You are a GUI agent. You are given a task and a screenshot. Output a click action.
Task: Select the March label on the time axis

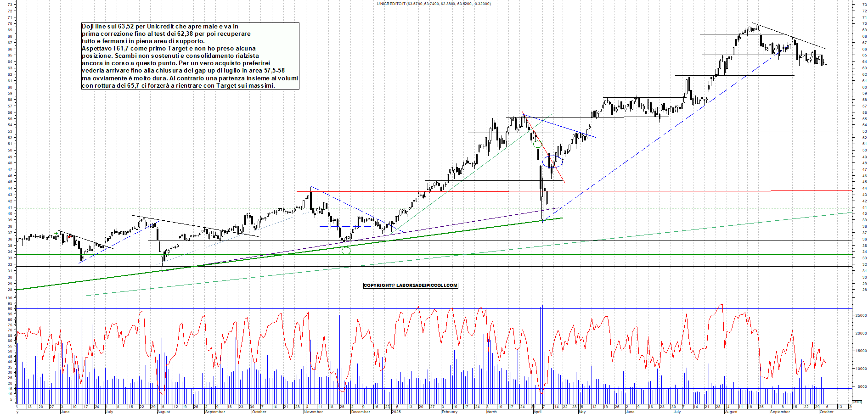[491, 412]
